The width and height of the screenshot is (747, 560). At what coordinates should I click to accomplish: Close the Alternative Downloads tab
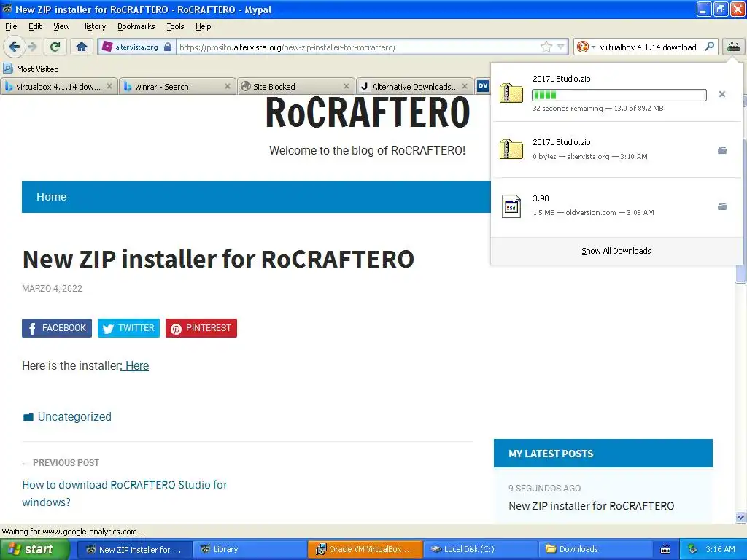click(x=465, y=86)
